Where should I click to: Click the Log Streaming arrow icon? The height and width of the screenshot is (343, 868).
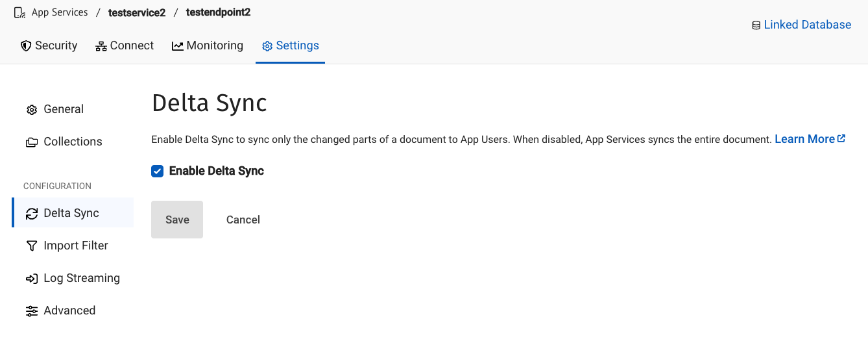(32, 279)
